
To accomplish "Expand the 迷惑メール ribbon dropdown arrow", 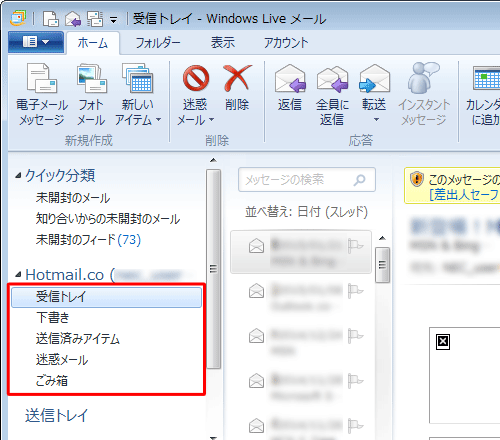I will [x=211, y=119].
